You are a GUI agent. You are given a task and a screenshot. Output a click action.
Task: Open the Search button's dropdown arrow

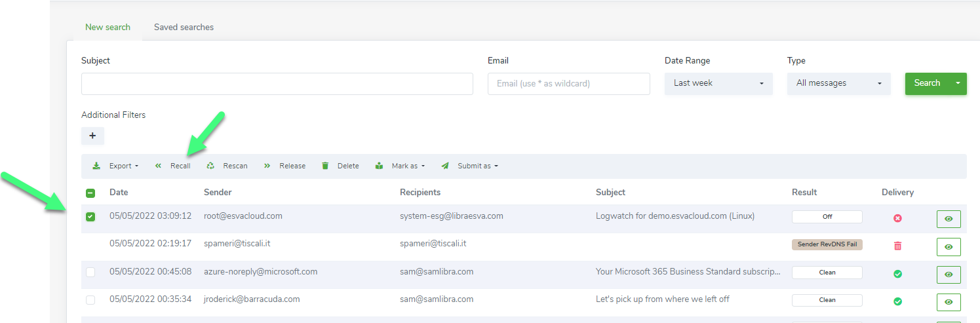[958, 83]
